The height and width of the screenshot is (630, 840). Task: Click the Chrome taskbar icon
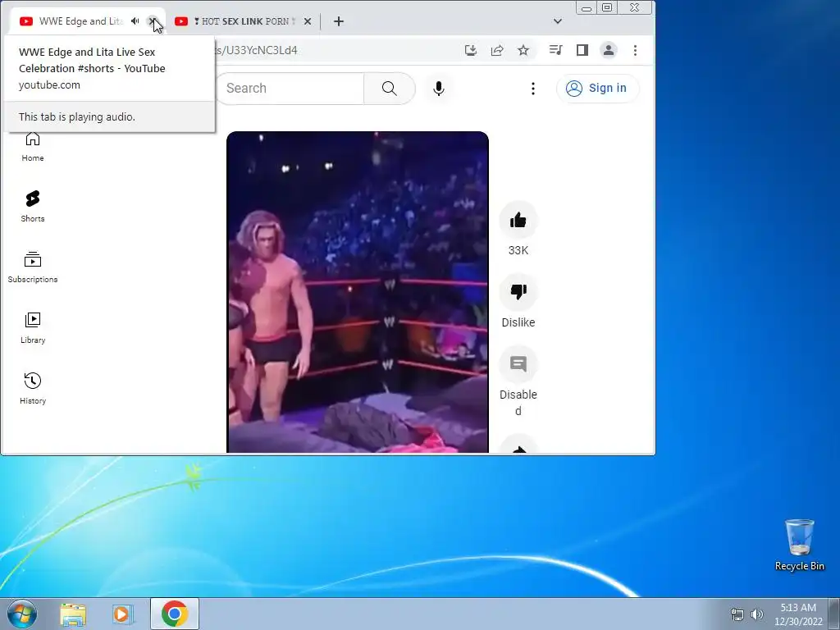point(174,614)
